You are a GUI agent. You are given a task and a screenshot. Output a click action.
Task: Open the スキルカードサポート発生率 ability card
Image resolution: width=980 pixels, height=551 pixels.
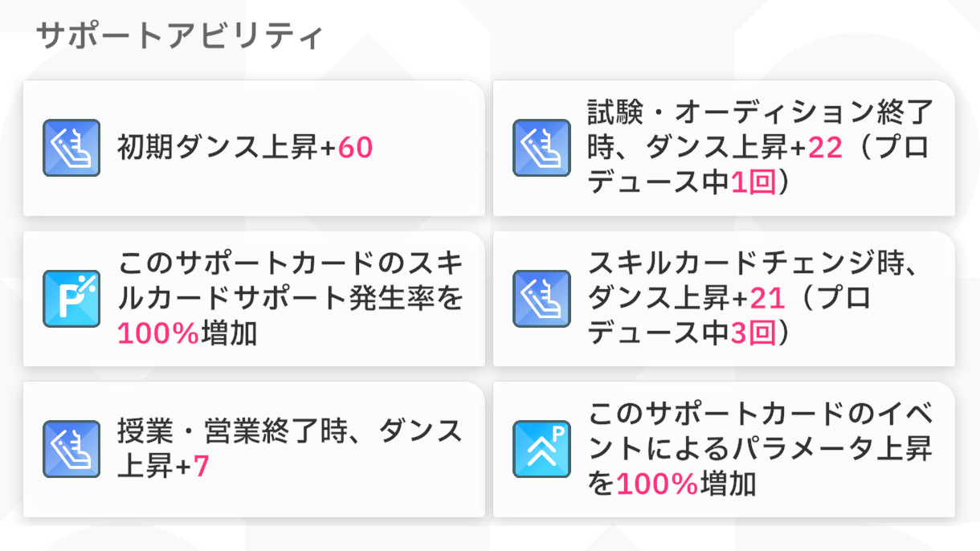254,299
